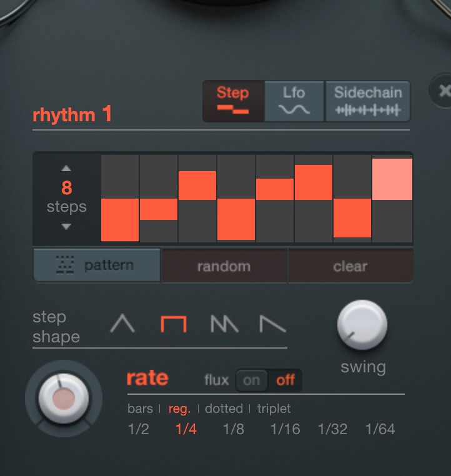
Task: Select dotted rate mode
Action: click(224, 409)
